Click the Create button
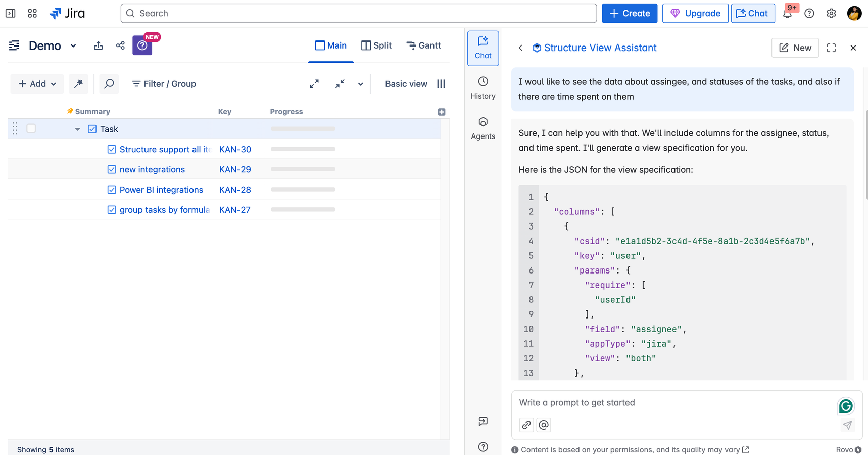Screen dimensions: 868x455 pos(630,13)
